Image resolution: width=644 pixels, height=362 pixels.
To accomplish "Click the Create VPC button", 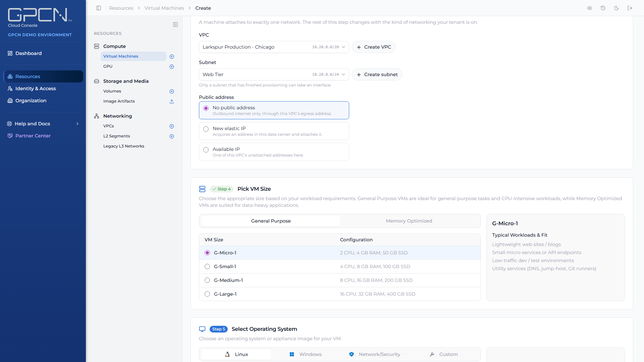I will [374, 47].
